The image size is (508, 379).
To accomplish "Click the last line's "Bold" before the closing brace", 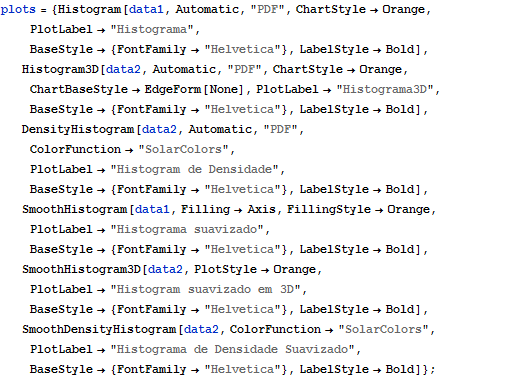I will (400, 369).
